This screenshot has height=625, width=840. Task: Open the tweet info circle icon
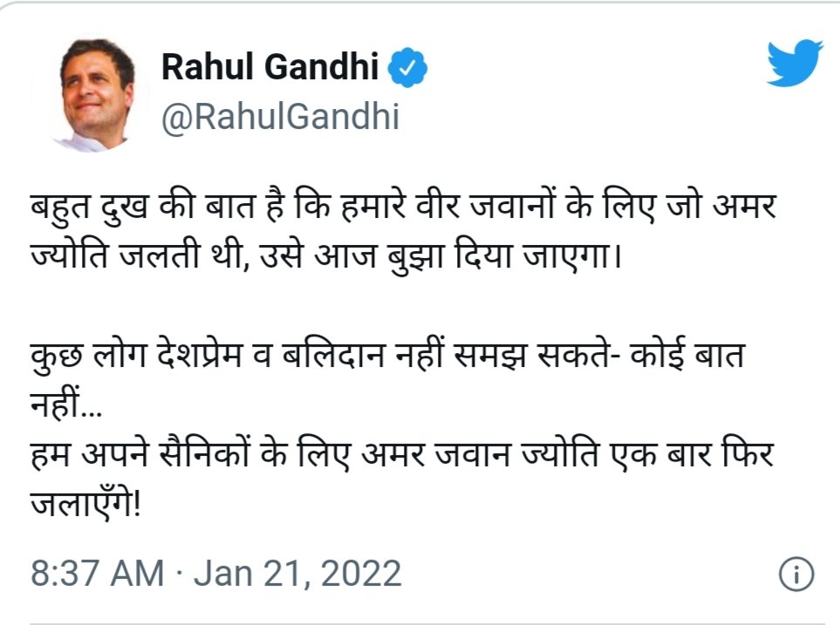[x=796, y=574]
